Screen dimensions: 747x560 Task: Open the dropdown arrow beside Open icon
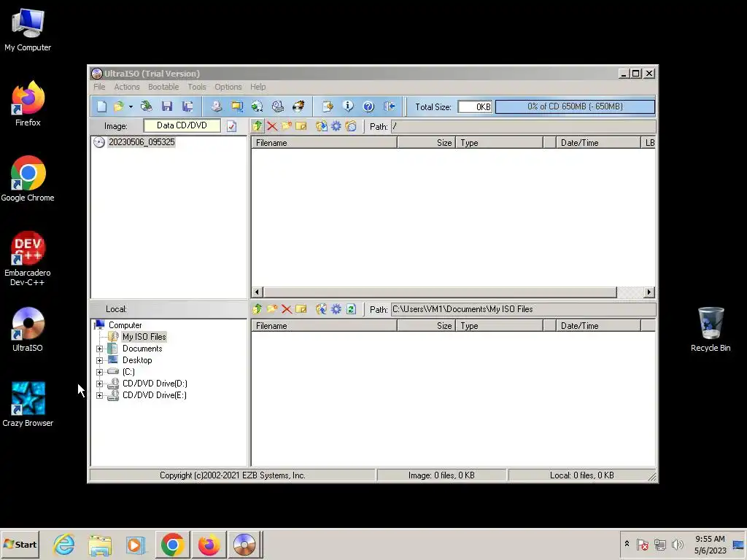click(x=131, y=106)
